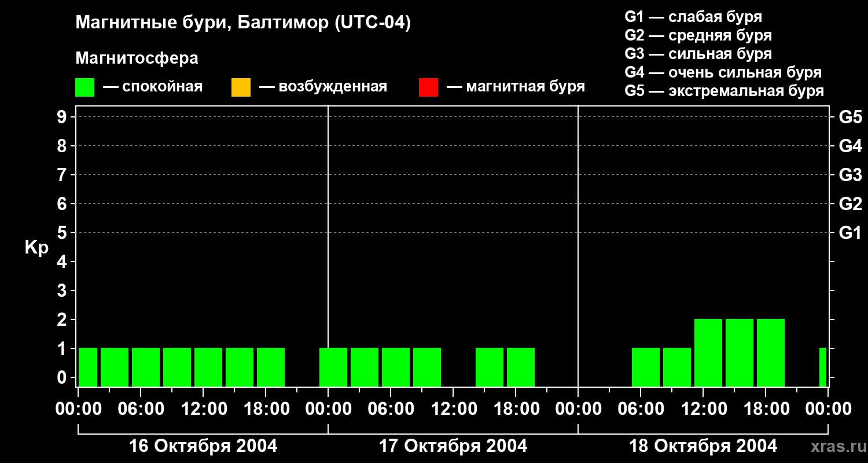Click the green 'спокойная' legend swatch

(84, 87)
